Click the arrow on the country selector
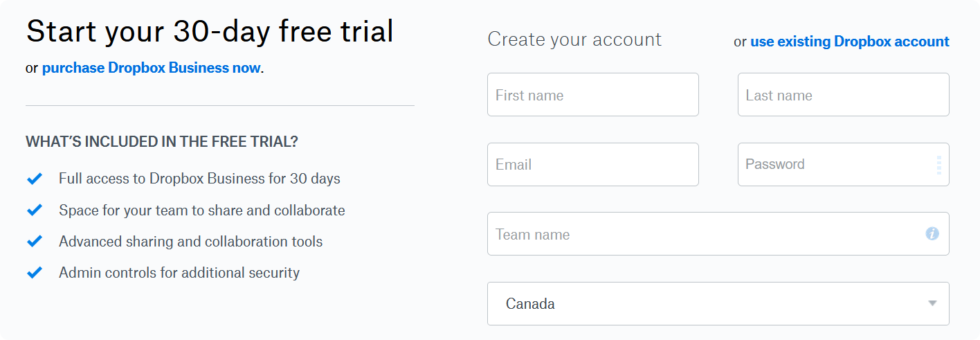Screen dimensions: 980x340 pyautogui.click(x=932, y=303)
